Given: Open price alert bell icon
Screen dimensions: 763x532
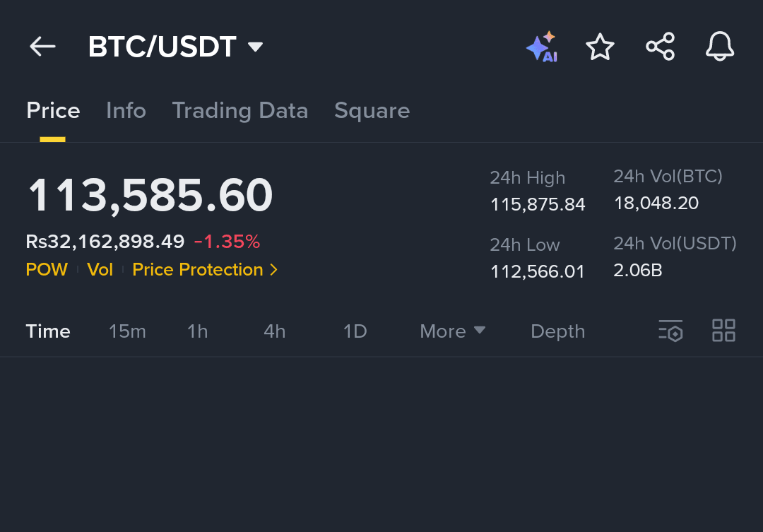Looking at the screenshot, I should pyautogui.click(x=720, y=47).
